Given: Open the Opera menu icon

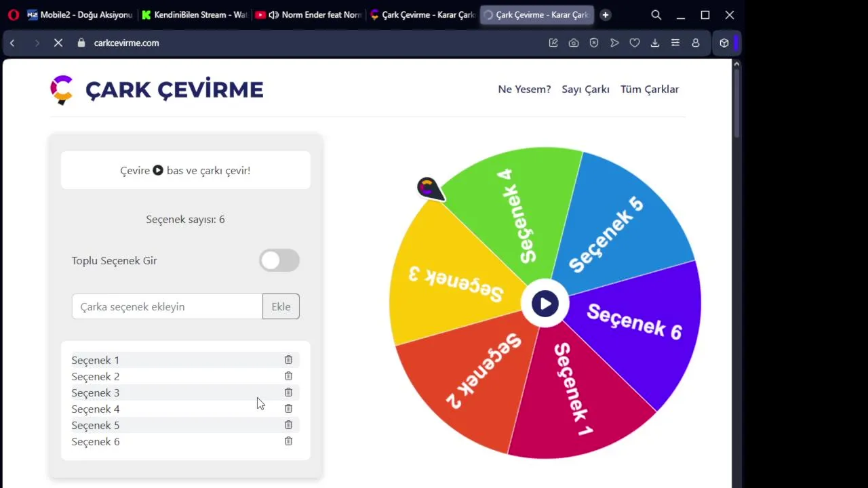Looking at the screenshot, I should (x=14, y=14).
